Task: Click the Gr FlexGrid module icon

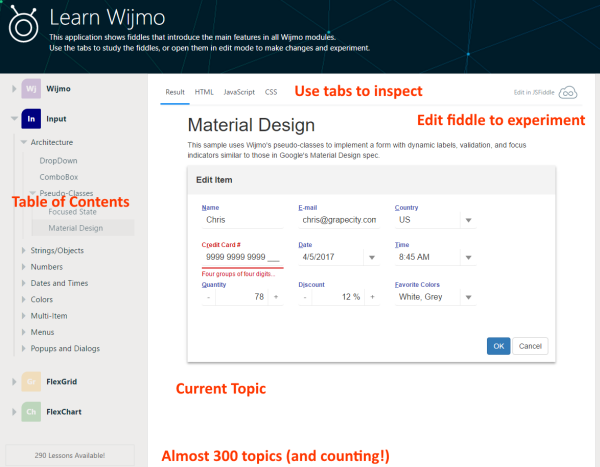Action: [31, 382]
